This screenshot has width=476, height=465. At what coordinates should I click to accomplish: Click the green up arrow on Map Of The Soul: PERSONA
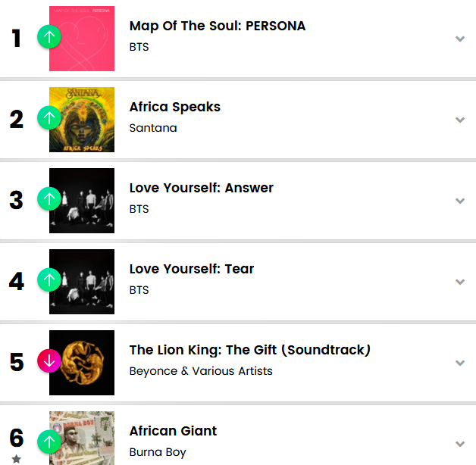click(x=49, y=36)
